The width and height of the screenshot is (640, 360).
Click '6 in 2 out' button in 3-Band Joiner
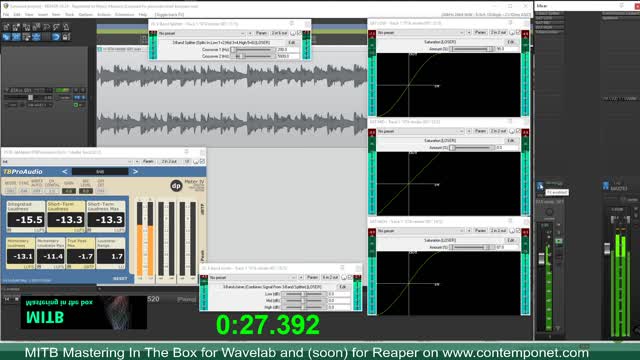[x=330, y=278]
